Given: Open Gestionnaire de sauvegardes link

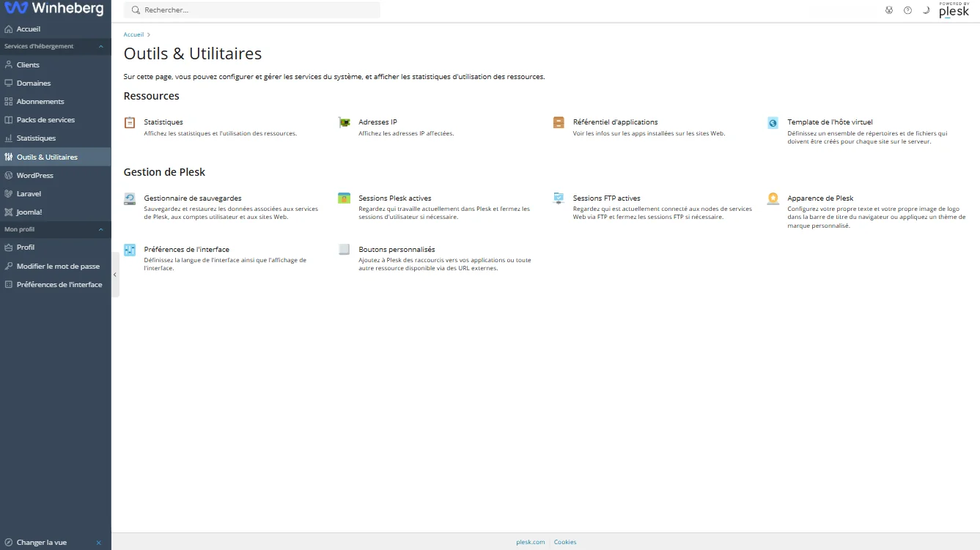Looking at the screenshot, I should tap(193, 198).
